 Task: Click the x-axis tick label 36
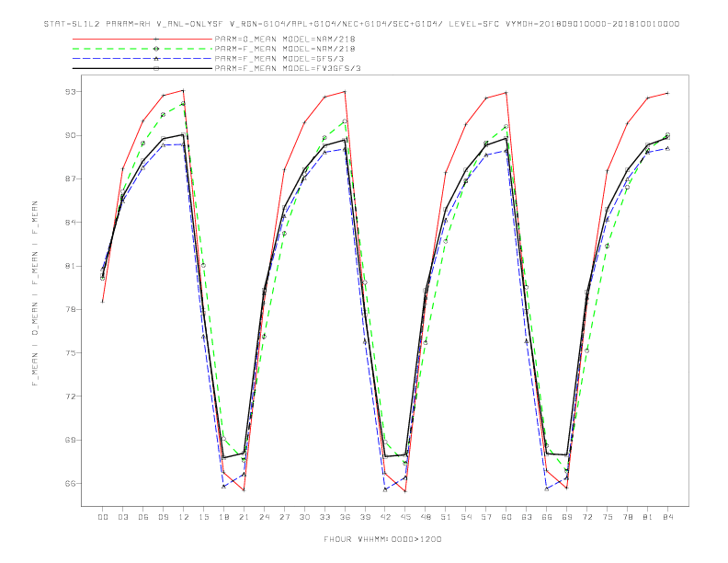pyautogui.click(x=345, y=517)
